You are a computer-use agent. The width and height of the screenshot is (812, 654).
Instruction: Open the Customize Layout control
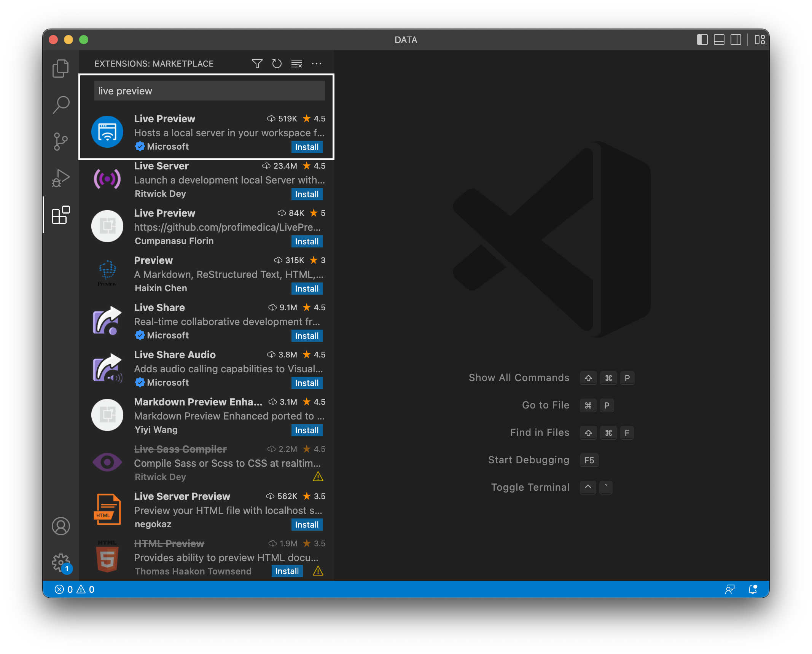759,40
